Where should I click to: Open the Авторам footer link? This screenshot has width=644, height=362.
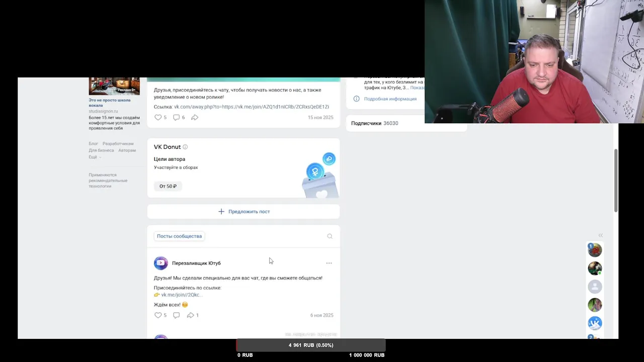point(127,150)
